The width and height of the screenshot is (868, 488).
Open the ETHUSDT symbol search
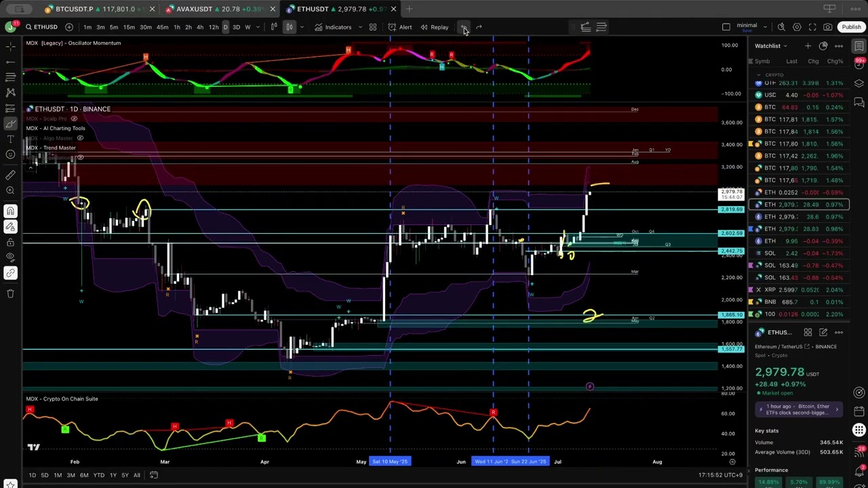tap(41, 27)
